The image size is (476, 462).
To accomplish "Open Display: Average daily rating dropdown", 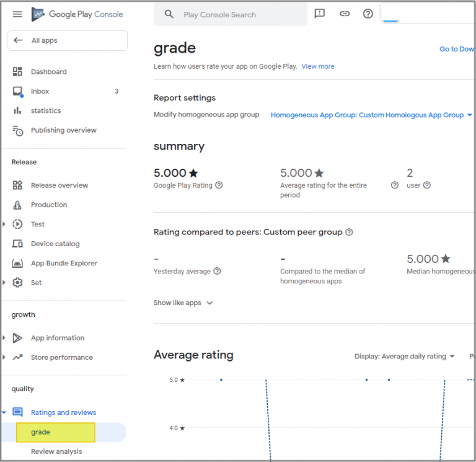I will point(404,357).
